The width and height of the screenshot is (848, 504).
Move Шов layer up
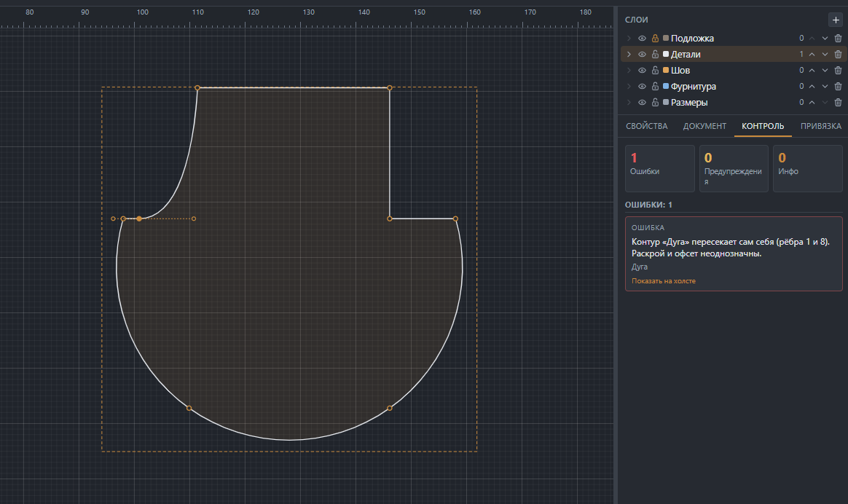click(812, 71)
